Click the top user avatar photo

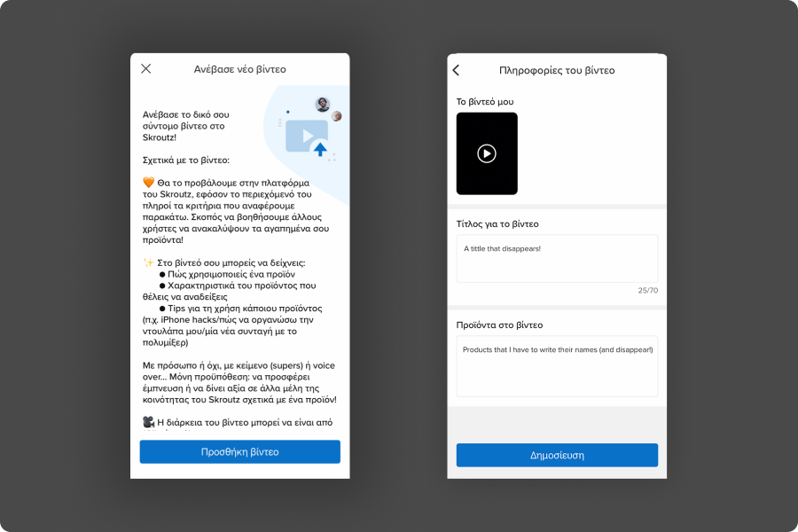(322, 105)
